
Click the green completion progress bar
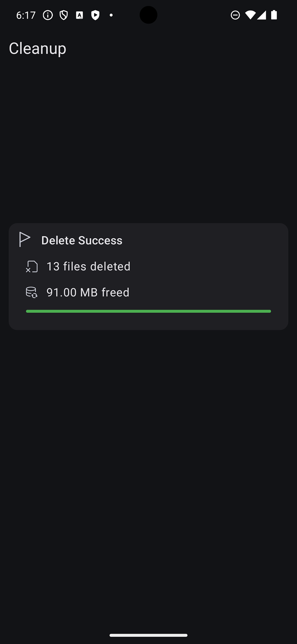pos(148,311)
